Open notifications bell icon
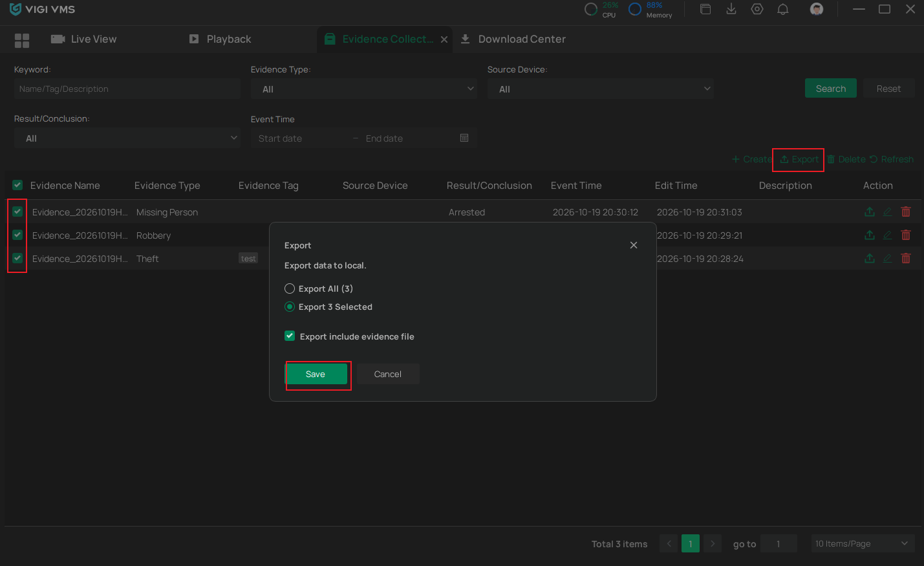This screenshot has height=566, width=924. tap(783, 9)
